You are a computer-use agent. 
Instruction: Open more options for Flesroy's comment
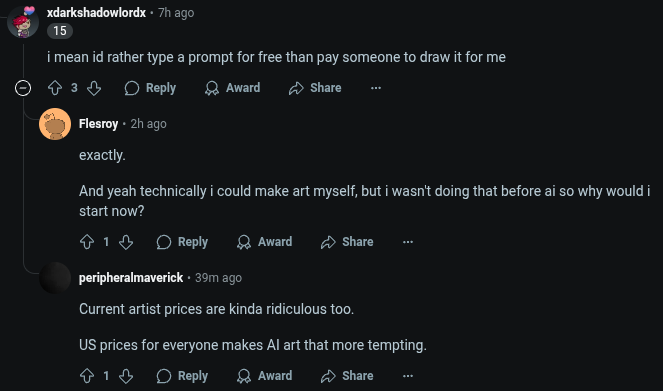point(408,242)
